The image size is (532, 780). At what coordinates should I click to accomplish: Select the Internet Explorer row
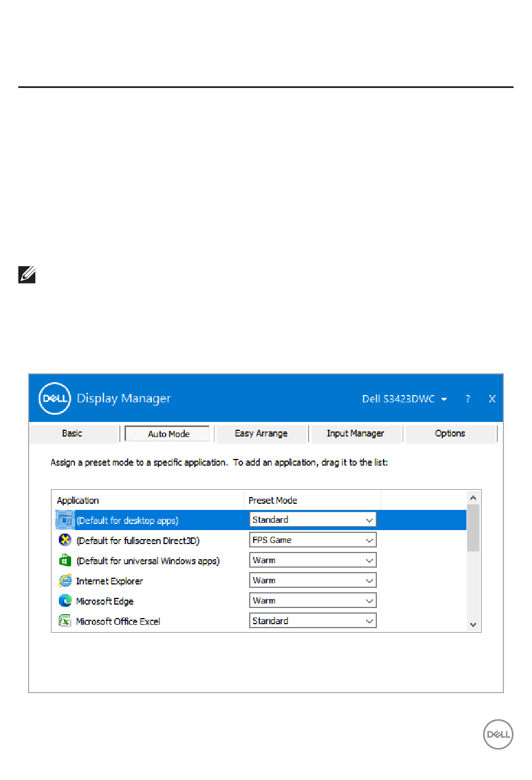tap(261, 581)
